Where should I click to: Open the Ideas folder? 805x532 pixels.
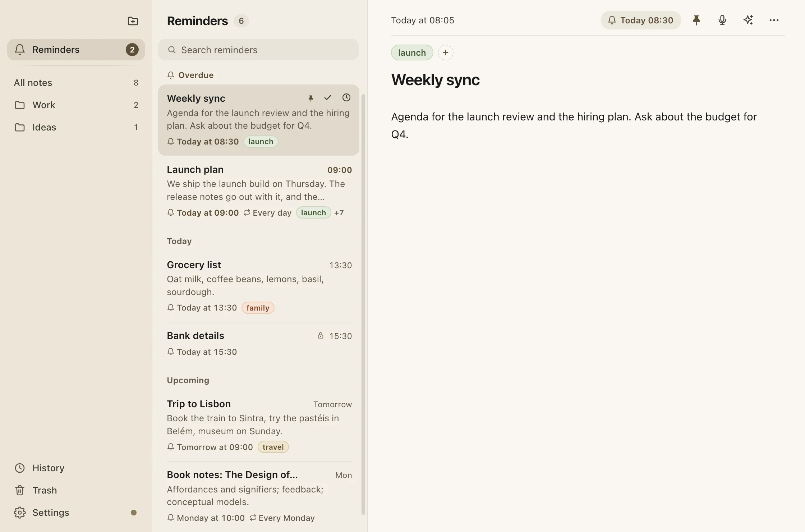76,127
